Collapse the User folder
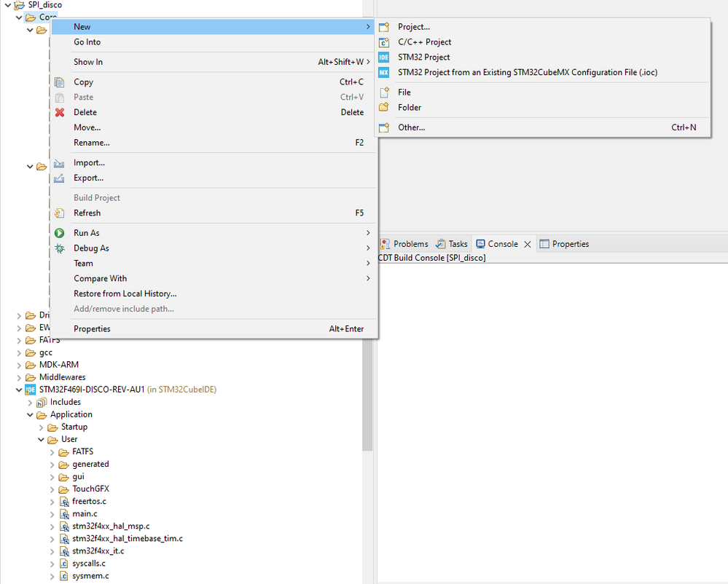This screenshot has height=584, width=728. 42,439
